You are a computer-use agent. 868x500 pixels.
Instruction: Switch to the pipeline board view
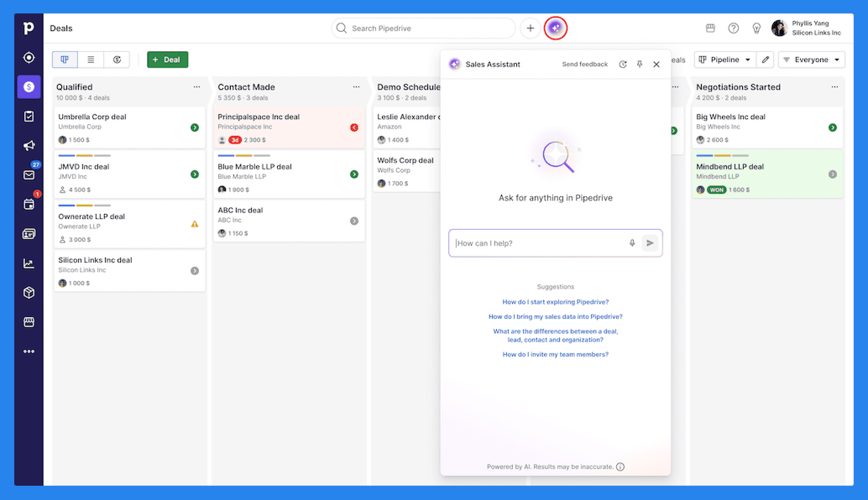coord(65,60)
